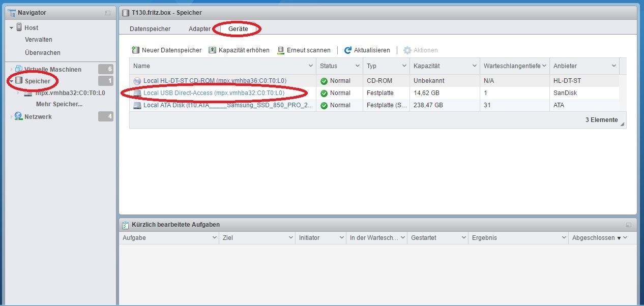
Task: Open the Aufgabe column dropdown
Action: [x=214, y=238]
